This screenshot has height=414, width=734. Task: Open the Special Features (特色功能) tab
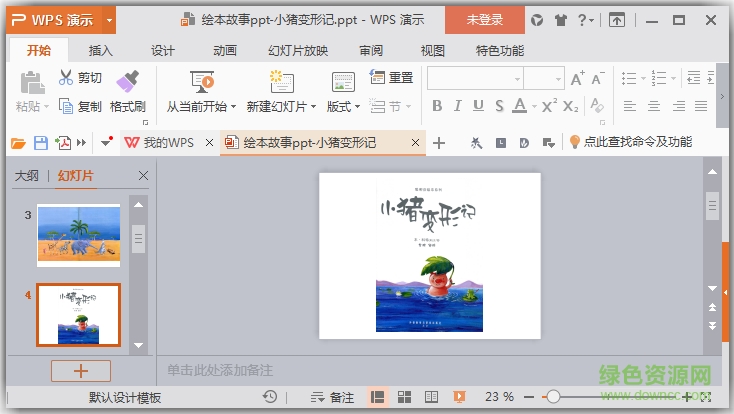pos(499,51)
